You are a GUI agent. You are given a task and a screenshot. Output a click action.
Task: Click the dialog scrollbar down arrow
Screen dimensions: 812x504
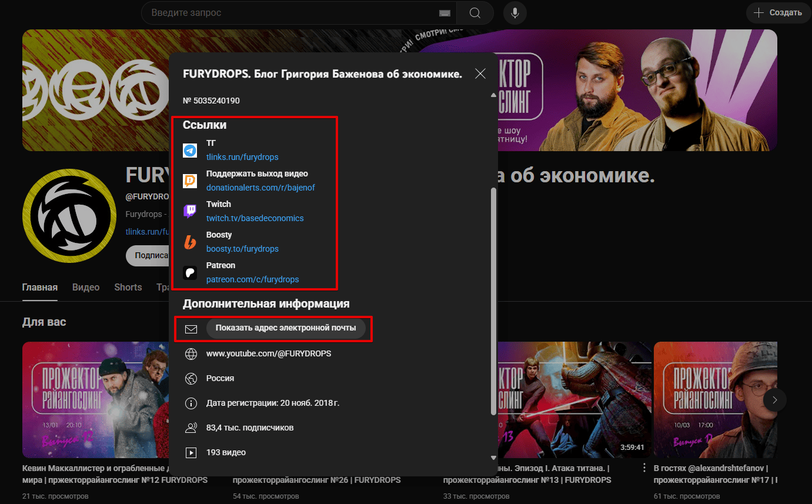point(494,457)
